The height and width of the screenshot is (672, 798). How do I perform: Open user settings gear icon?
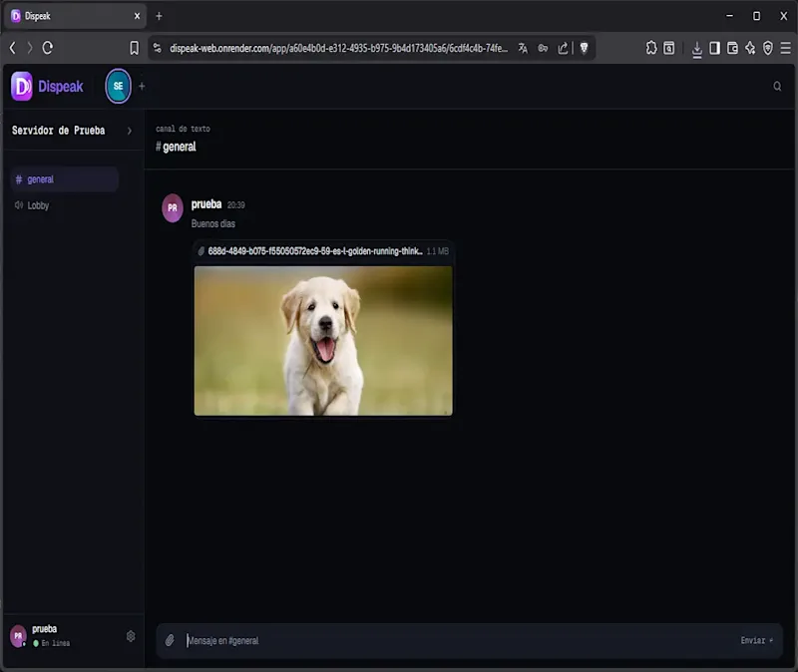pos(131,636)
